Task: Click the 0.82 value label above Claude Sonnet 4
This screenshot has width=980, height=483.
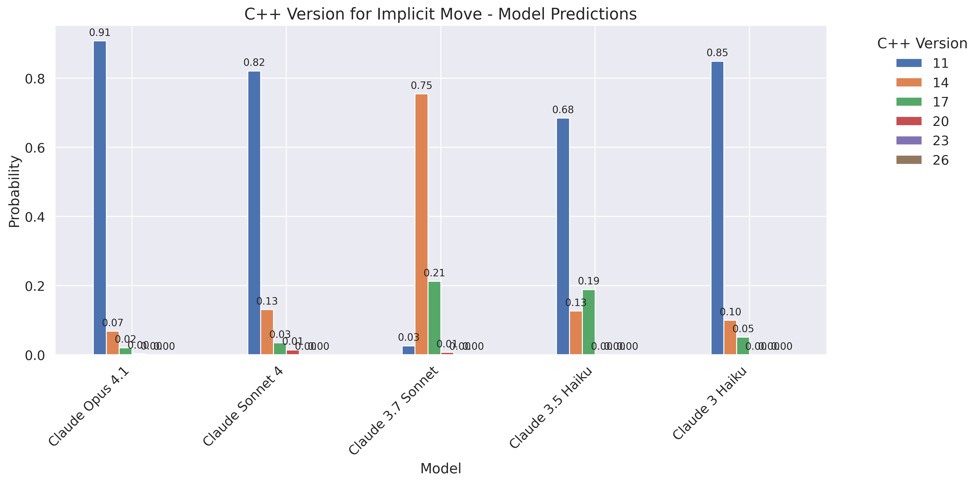Action: 254,62
